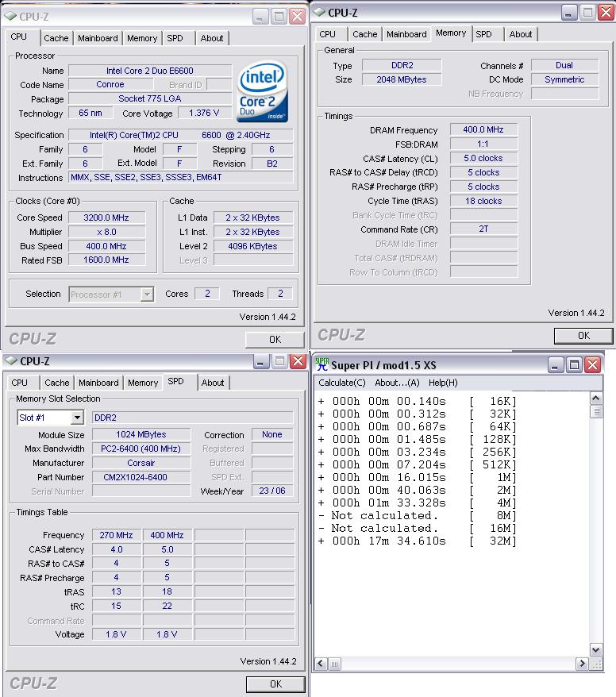Open Calculate(C) menu in Super PI
The width and height of the screenshot is (616, 697).
pos(342,383)
